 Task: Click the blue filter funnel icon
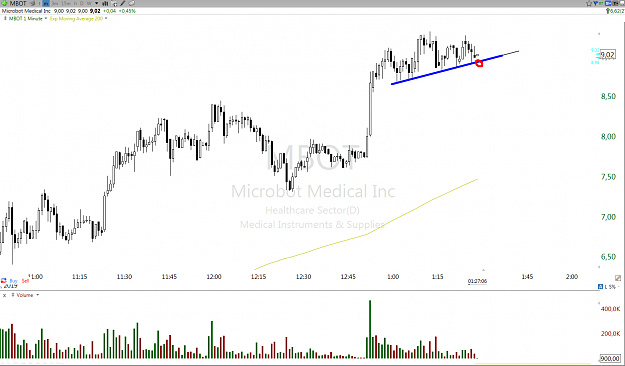[x=596, y=4]
